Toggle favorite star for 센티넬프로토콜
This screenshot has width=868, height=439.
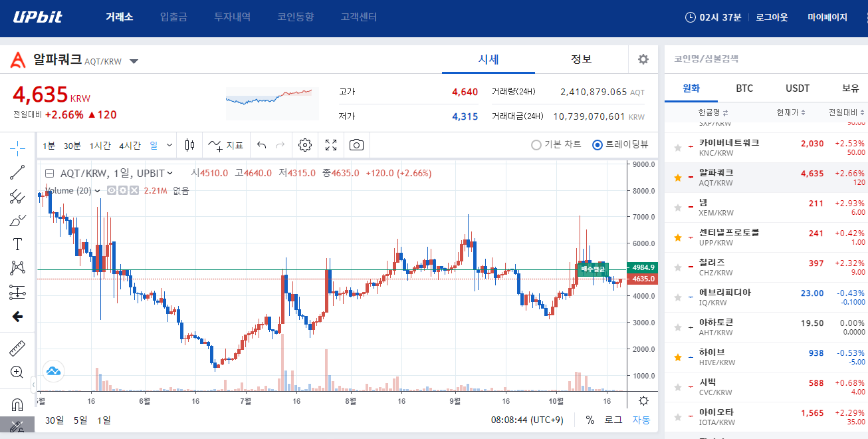(678, 237)
